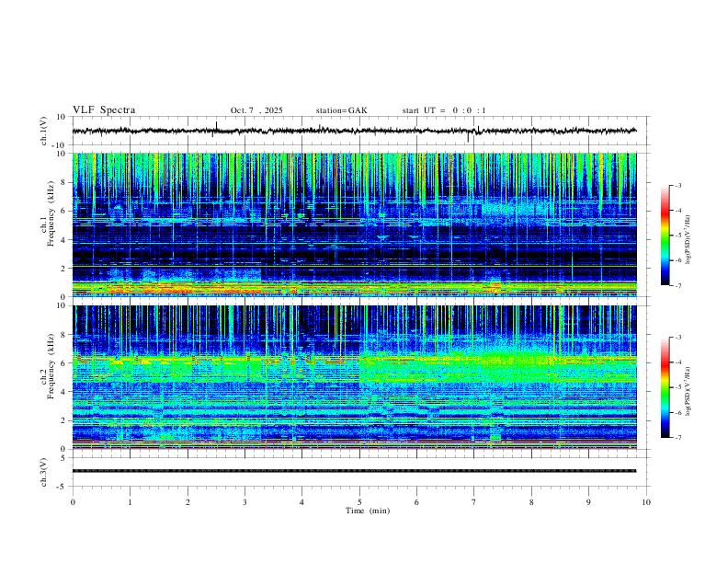
Task: Click time axis tick label "4"
Action: [x=302, y=502]
